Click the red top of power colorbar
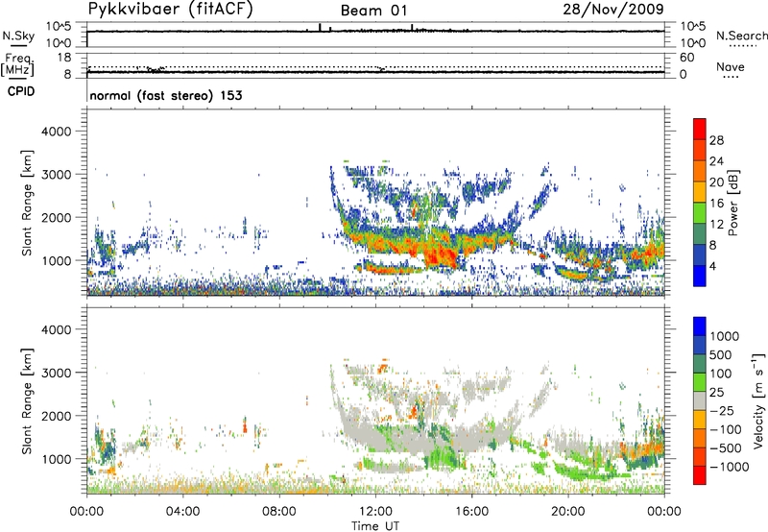This screenshot has height=532, width=768. [700, 129]
